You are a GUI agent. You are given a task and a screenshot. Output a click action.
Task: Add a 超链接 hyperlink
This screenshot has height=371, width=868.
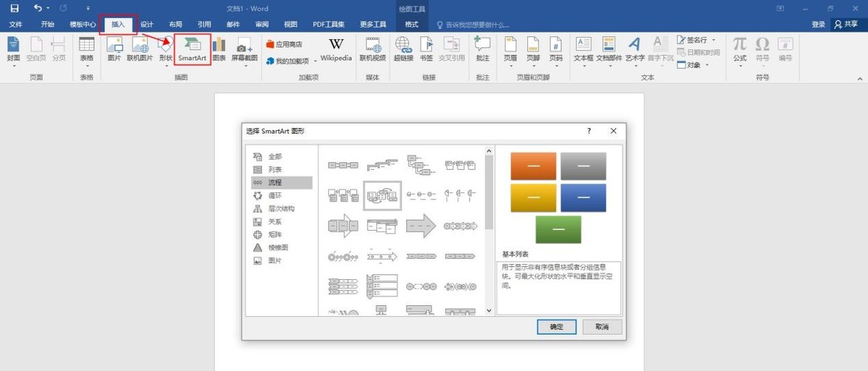404,50
